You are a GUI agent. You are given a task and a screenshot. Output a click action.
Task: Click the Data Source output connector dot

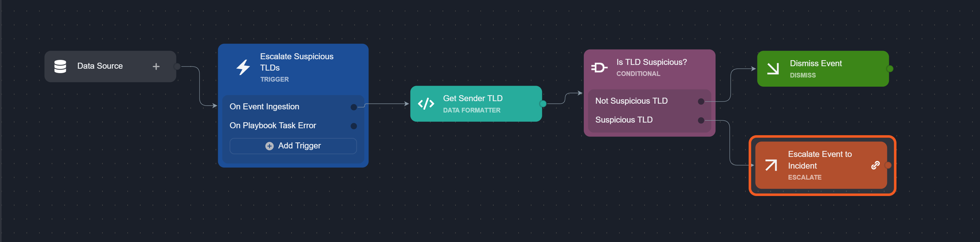pos(177,66)
